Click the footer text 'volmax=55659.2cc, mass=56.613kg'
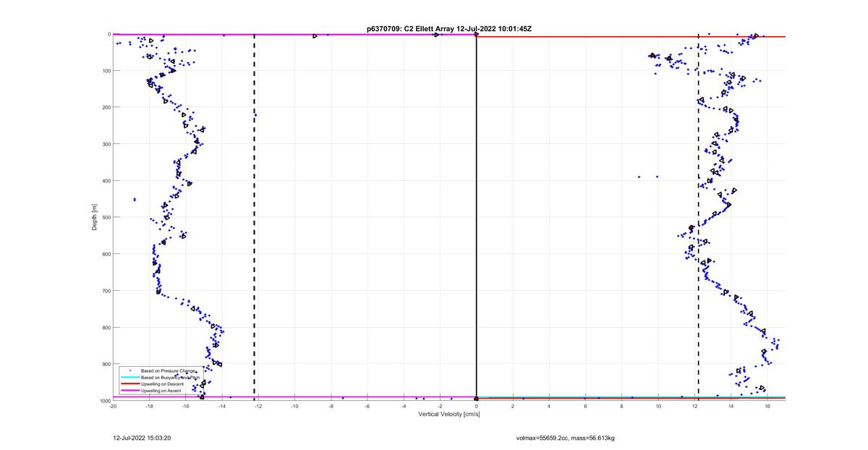This screenshot has height=450, width=868. point(565,438)
